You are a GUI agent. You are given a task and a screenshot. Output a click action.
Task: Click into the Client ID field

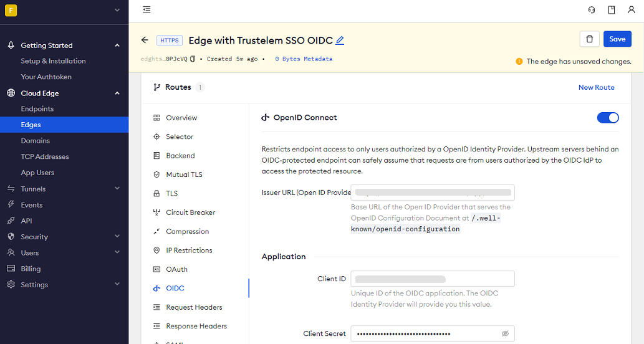click(x=433, y=279)
